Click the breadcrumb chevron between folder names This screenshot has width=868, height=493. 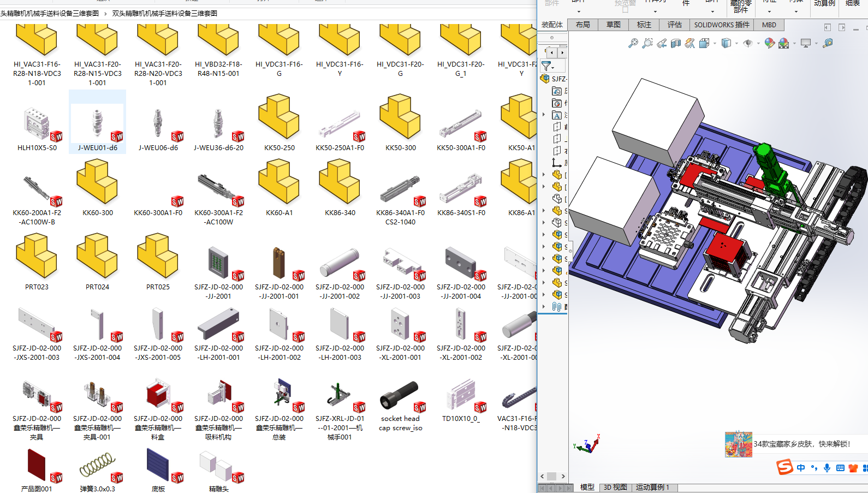105,14
